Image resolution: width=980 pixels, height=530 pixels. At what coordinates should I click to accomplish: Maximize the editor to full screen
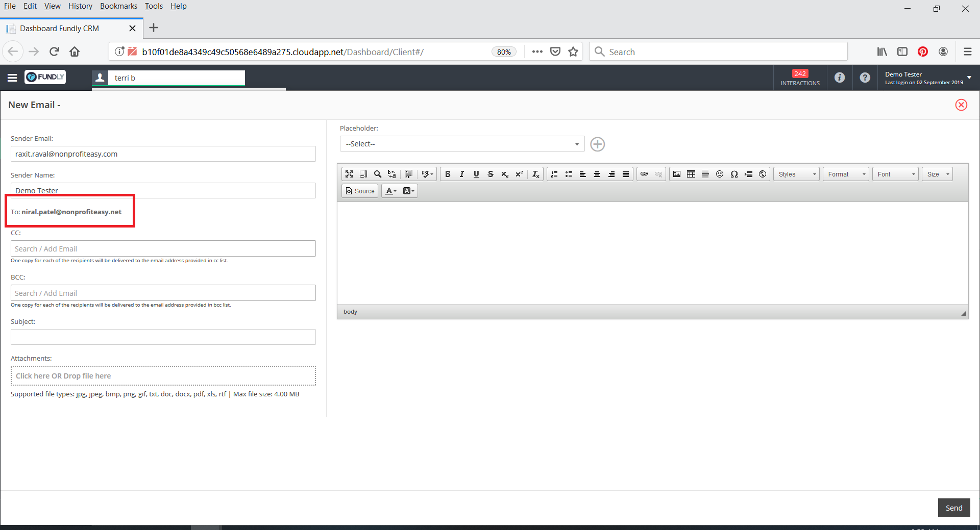pyautogui.click(x=349, y=174)
